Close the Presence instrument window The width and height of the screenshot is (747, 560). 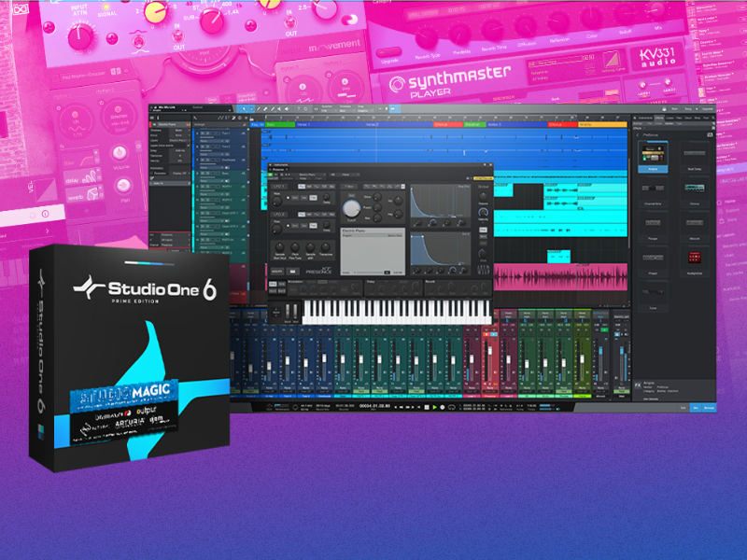[490, 165]
